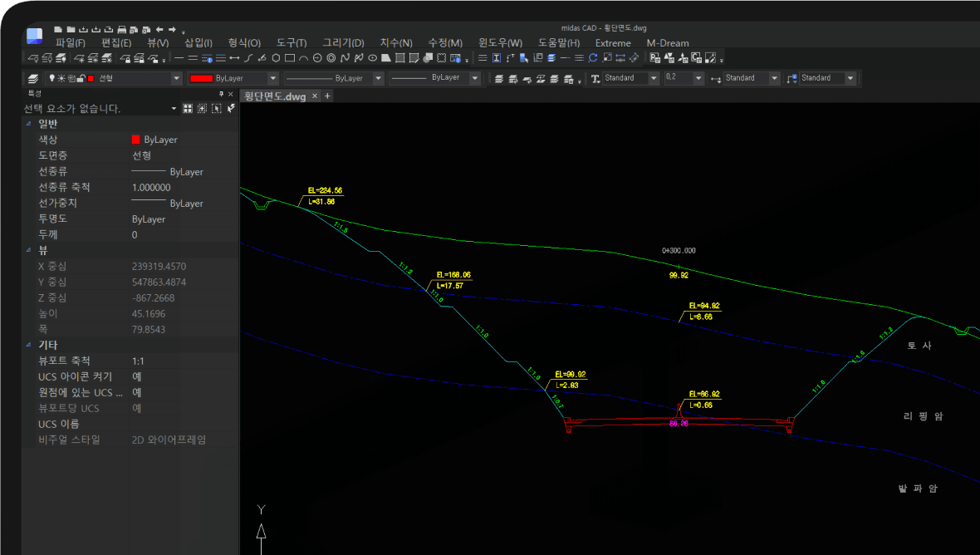Click the Text style T icon

tap(595, 78)
